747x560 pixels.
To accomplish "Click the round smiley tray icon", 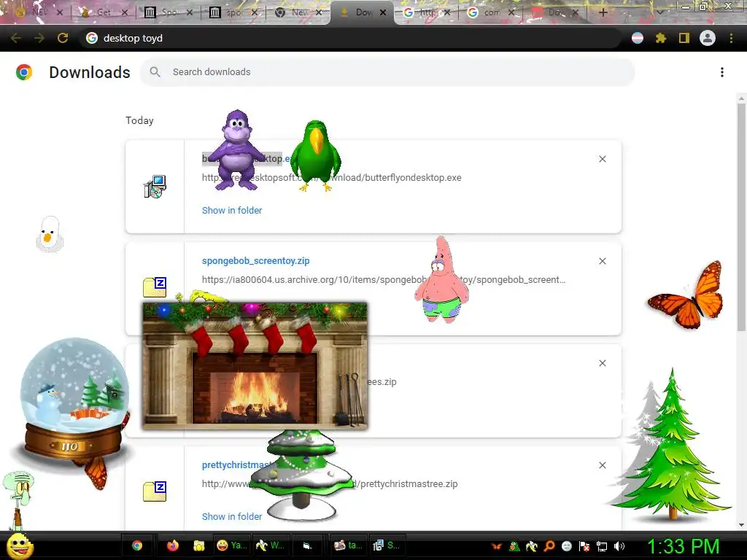I will click(567, 546).
